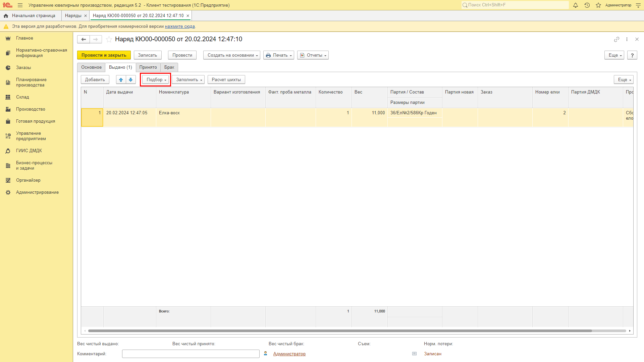Viewport: 644px width, 362px height.
Task: Add this Наряд to favorites star
Action: coord(109,39)
